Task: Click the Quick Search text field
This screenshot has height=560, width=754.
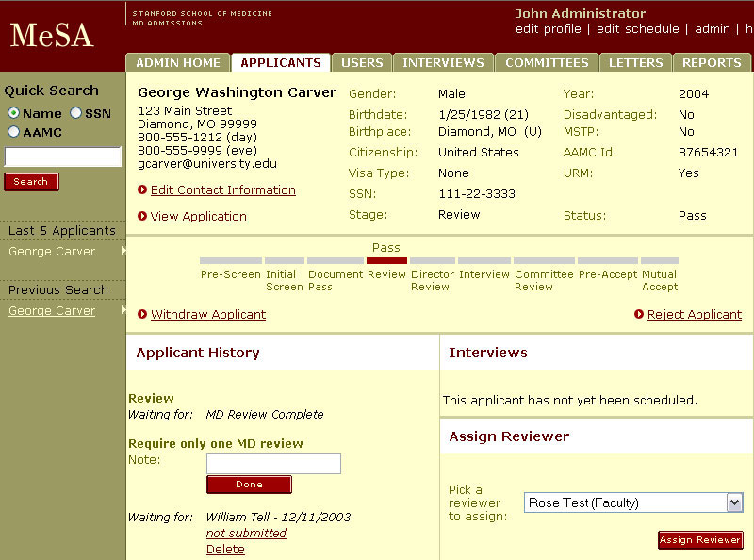Action: pos(63,157)
